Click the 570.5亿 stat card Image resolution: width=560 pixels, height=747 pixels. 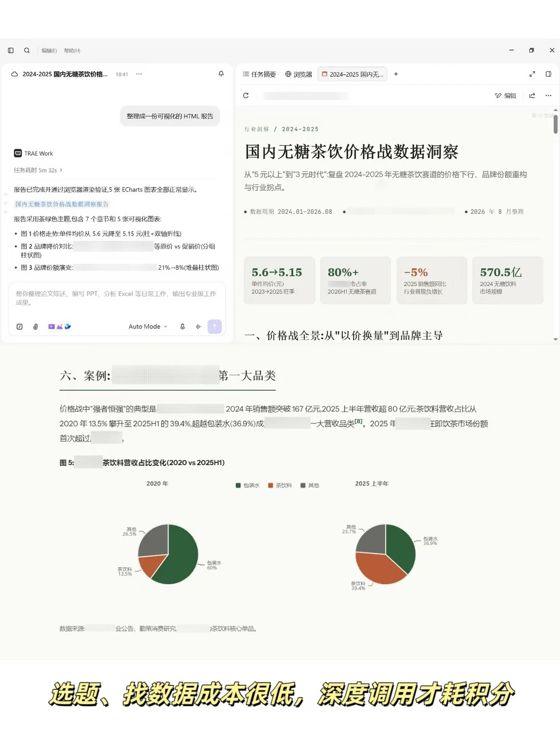click(508, 280)
